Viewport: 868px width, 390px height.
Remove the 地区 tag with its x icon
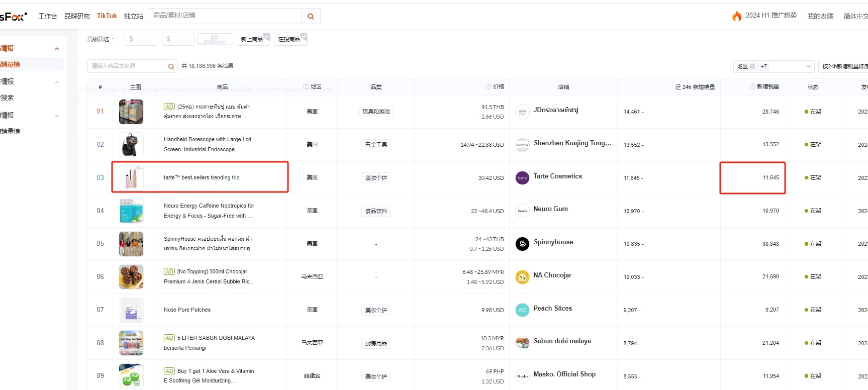752,66
